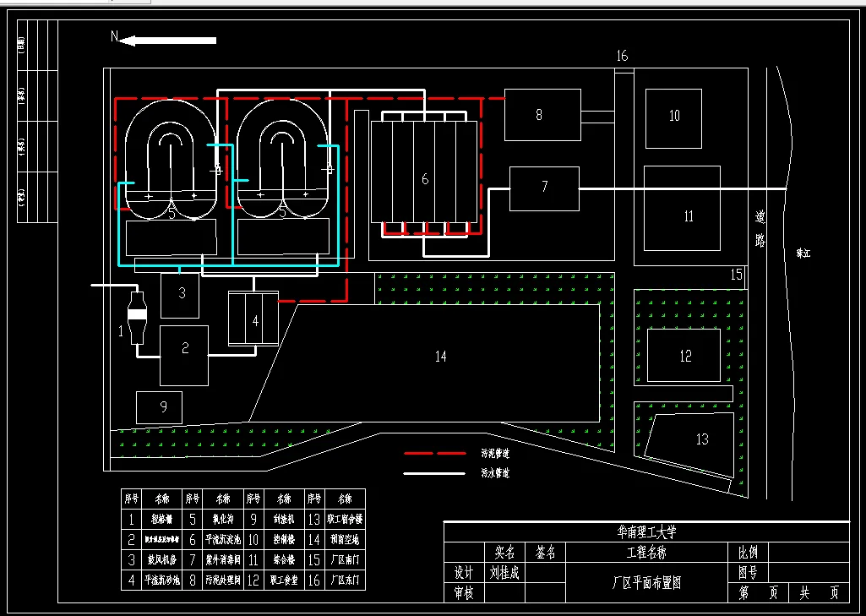
Task: Click the east gate label 16
Action: 622,56
